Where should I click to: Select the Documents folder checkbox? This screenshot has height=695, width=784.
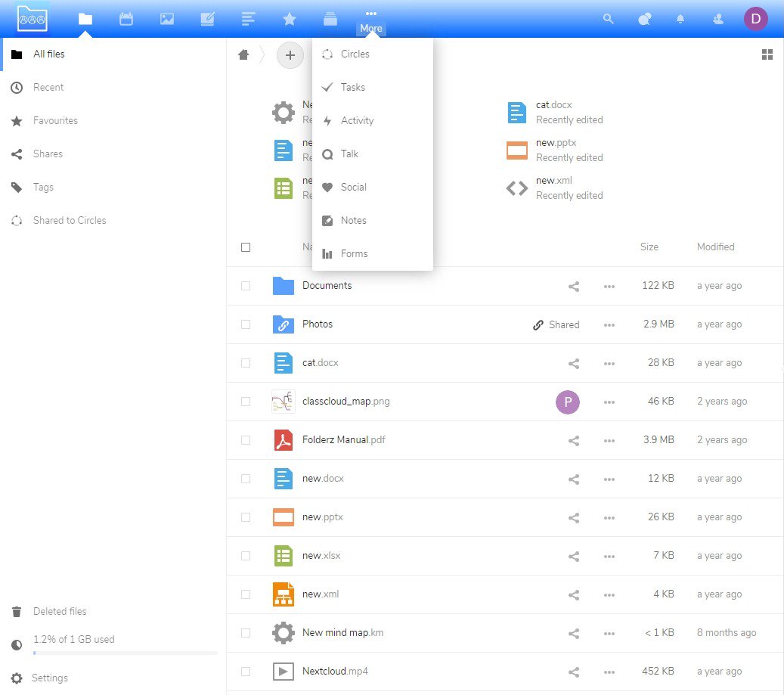click(246, 286)
